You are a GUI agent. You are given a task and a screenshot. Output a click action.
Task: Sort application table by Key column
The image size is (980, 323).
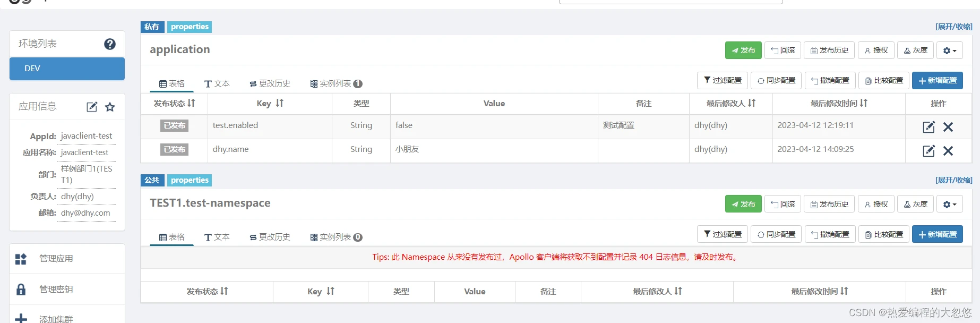(270, 104)
